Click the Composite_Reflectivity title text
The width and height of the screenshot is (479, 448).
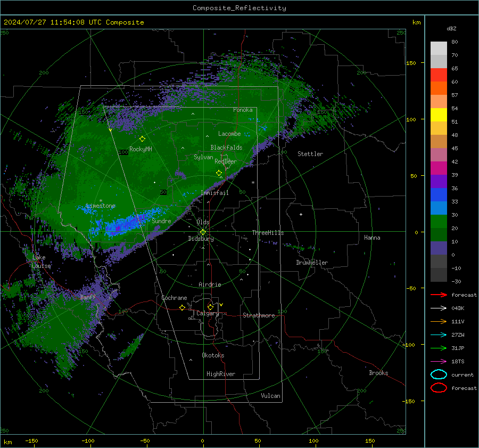[x=240, y=8]
